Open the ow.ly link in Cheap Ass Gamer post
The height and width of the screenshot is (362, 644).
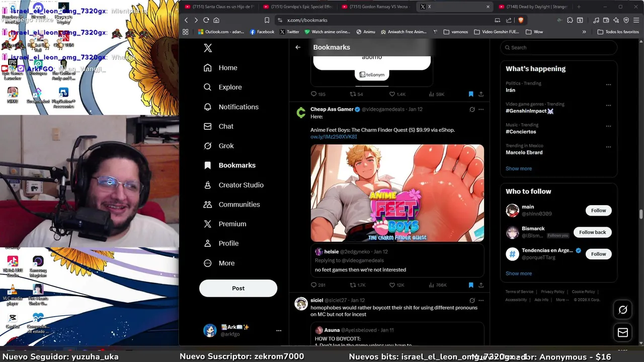coord(334,137)
